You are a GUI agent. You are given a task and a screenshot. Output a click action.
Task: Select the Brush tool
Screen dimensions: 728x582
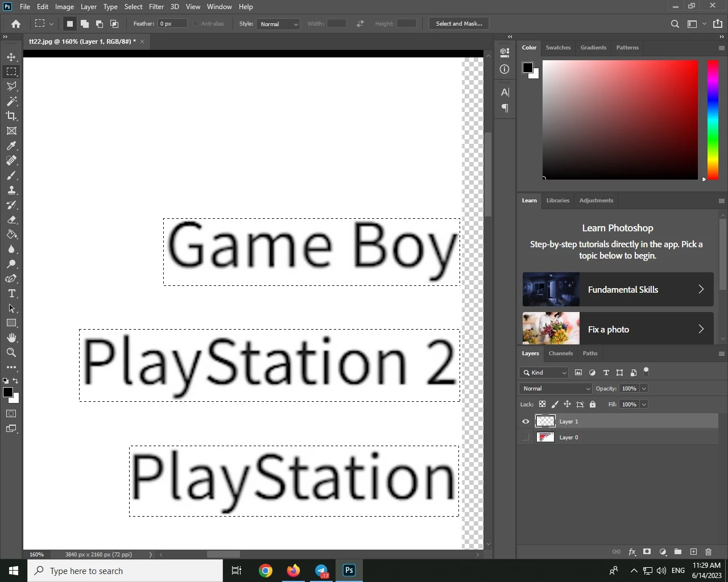11,175
